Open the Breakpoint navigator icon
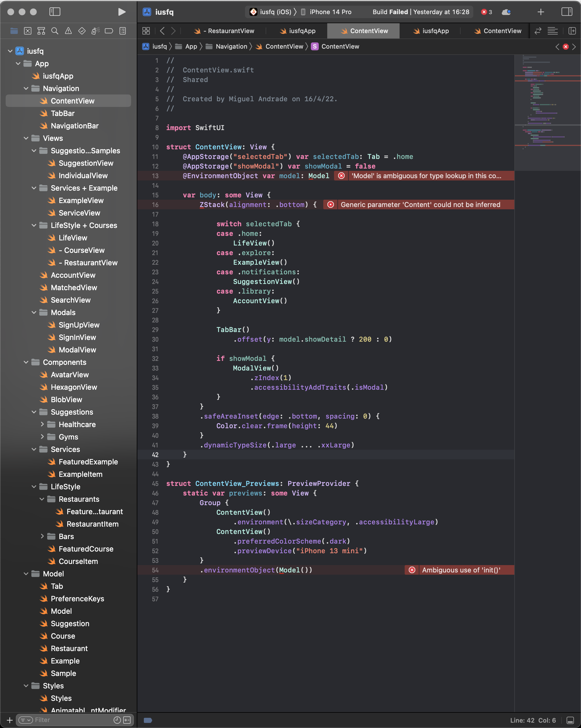The image size is (581, 728). pyautogui.click(x=109, y=31)
